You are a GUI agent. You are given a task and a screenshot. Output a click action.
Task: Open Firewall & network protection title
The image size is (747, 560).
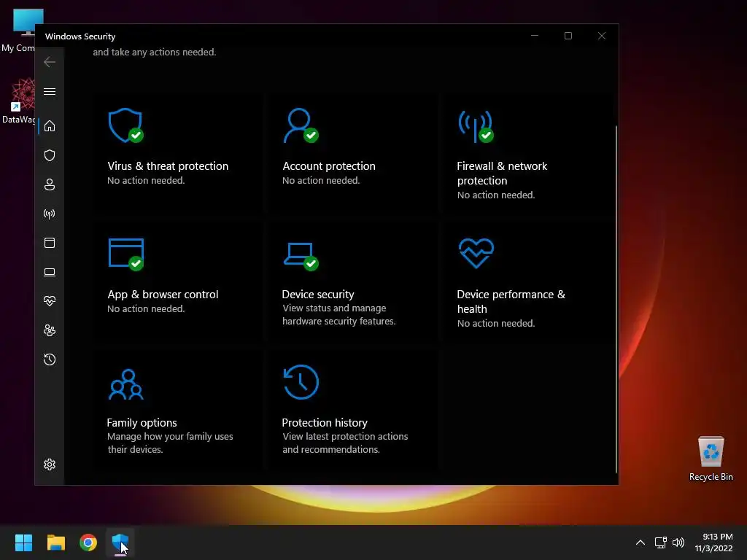tap(502, 174)
